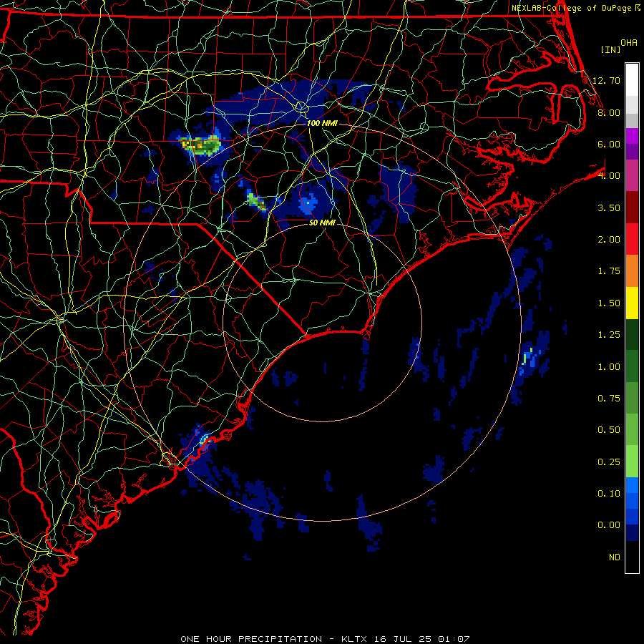The height and width of the screenshot is (644, 644).
Task: Select the 1.50 legend value
Action: (x=609, y=303)
